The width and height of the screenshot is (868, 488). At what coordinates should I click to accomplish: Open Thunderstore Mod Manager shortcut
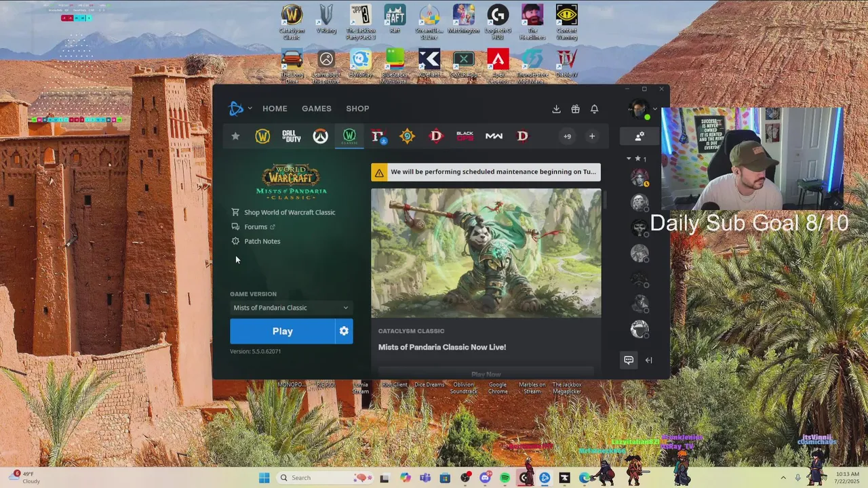532,66
